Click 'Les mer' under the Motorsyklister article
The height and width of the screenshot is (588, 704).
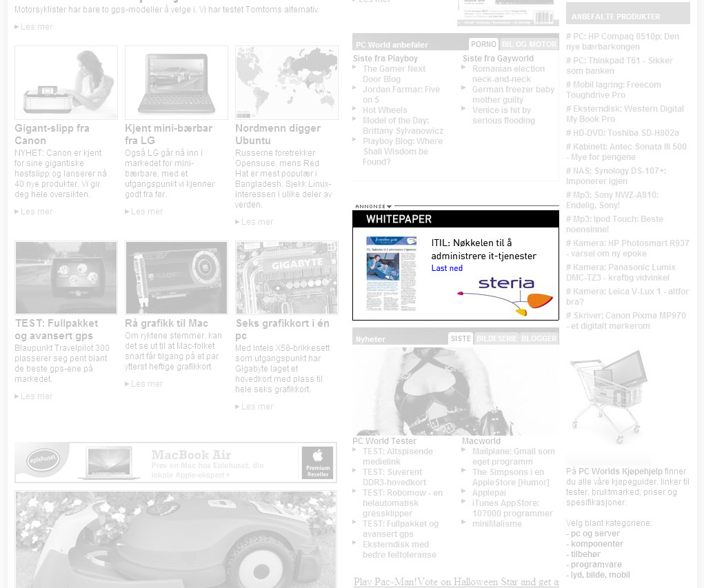pyautogui.click(x=34, y=27)
